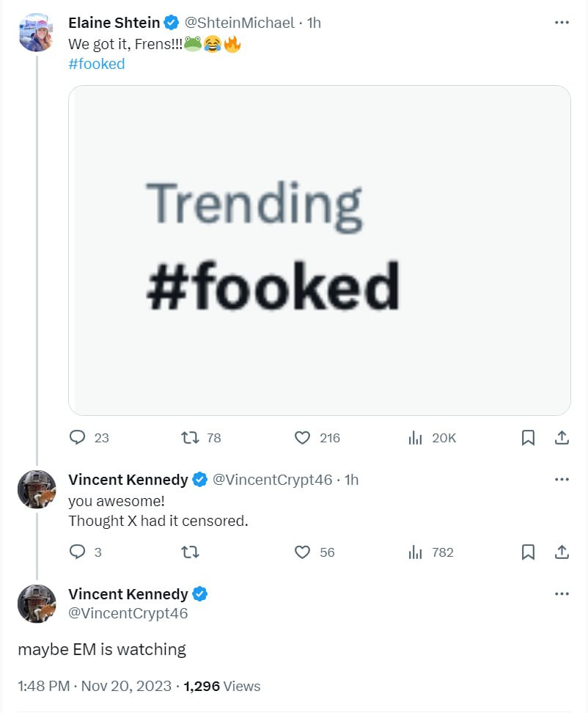Reply to Vincent Kennedy's "you awesome!" tweet
This screenshot has width=588, height=713.
78,552
